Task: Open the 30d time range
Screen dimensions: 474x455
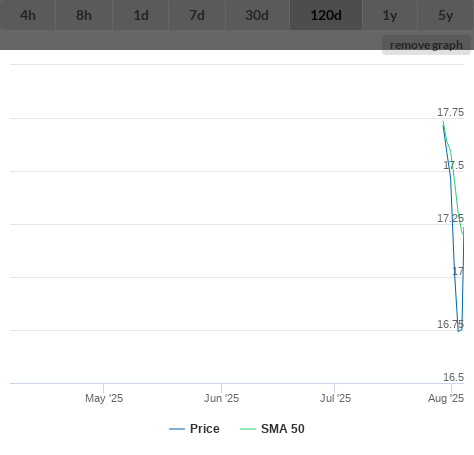Action: point(257,15)
